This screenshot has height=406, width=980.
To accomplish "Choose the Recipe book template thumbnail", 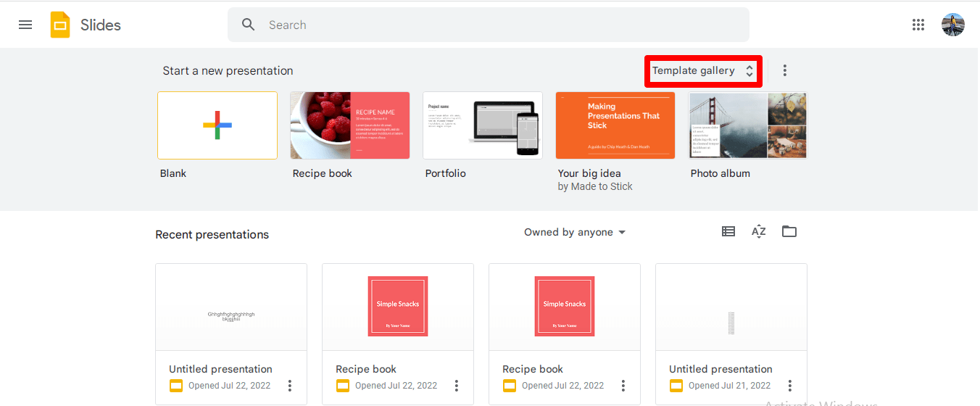I will coord(350,125).
